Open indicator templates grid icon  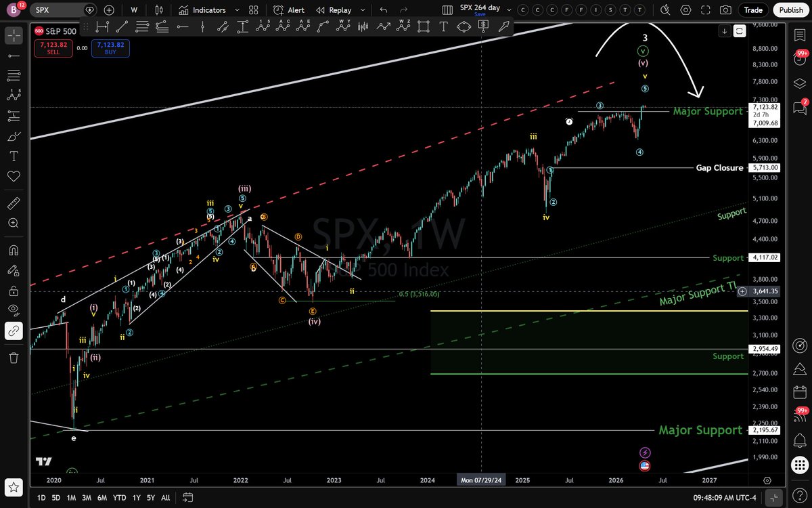coord(254,10)
